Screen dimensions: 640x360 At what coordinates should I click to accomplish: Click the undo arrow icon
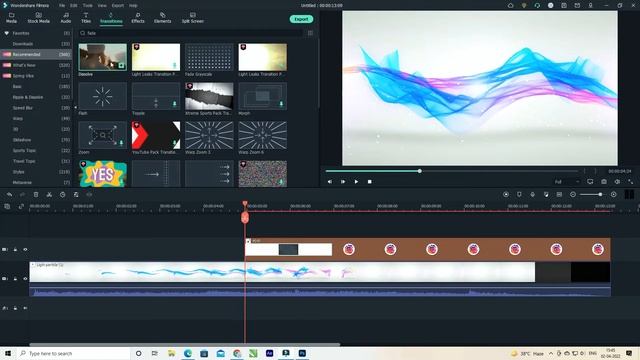click(9, 195)
